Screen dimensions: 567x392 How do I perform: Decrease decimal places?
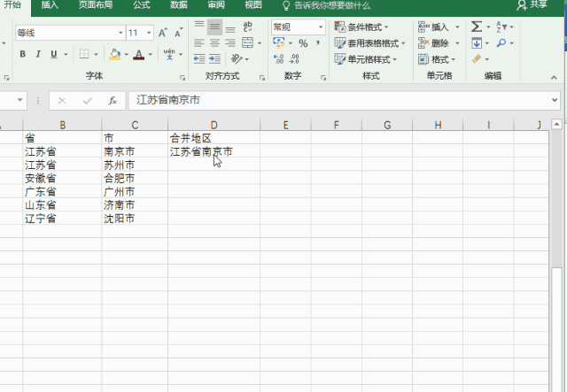pyautogui.click(x=294, y=59)
